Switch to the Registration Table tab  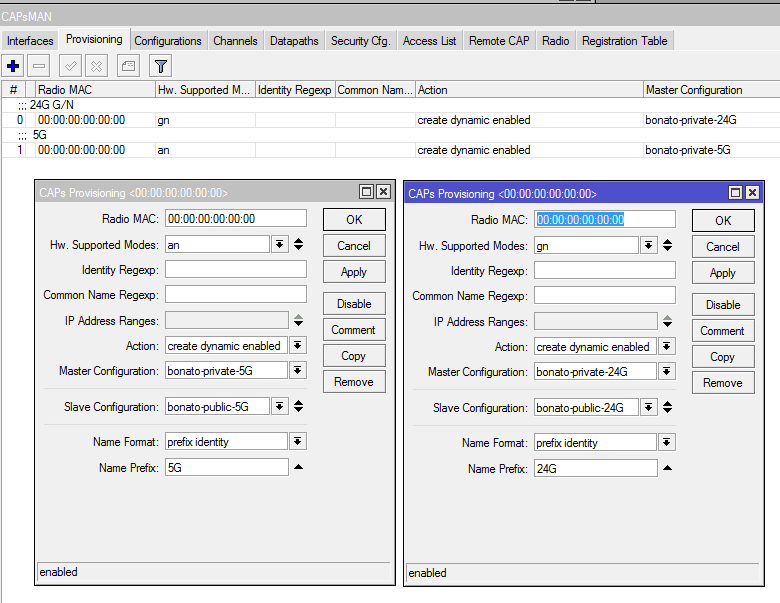tap(625, 41)
